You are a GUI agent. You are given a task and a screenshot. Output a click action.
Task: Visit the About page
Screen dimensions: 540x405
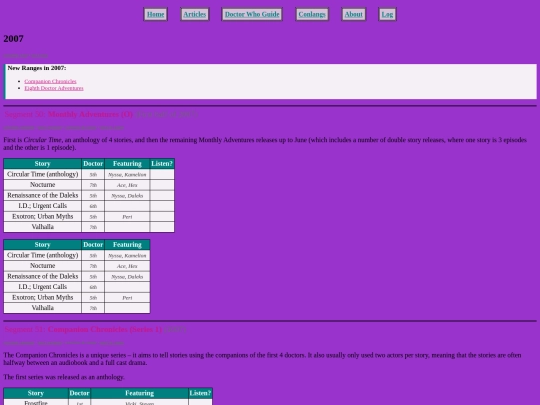[354, 14]
